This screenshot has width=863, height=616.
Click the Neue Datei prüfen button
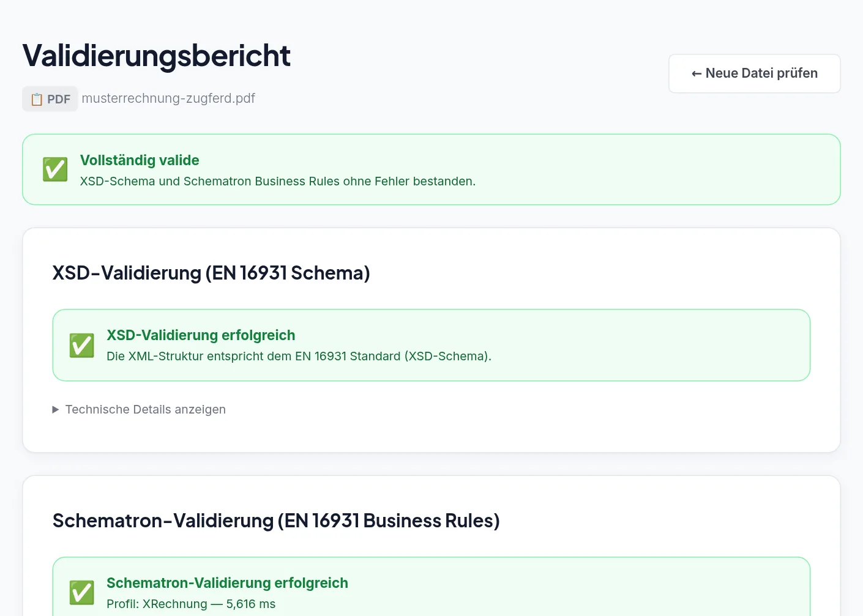tap(754, 73)
